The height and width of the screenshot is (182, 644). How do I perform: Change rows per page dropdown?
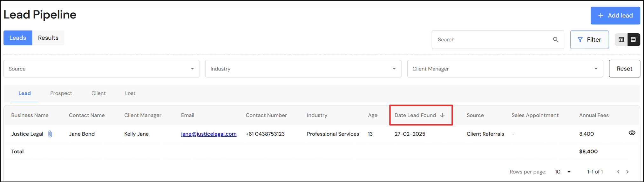563,172
